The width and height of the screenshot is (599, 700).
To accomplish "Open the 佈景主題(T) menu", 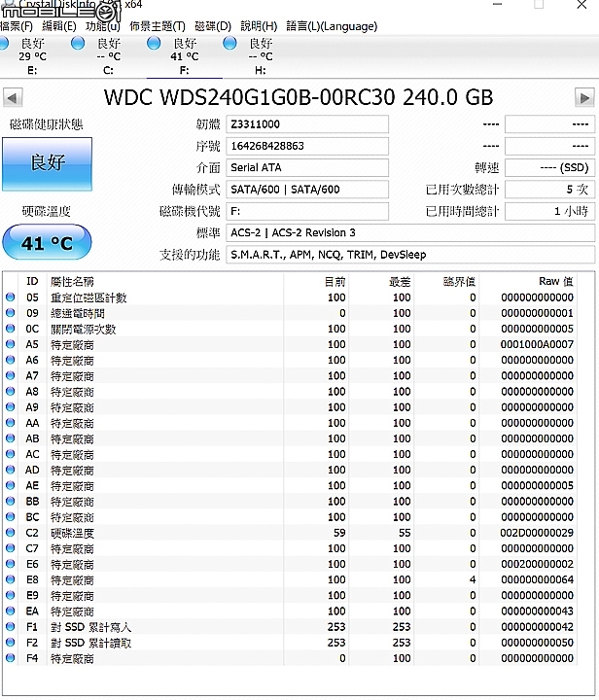I will (158, 26).
